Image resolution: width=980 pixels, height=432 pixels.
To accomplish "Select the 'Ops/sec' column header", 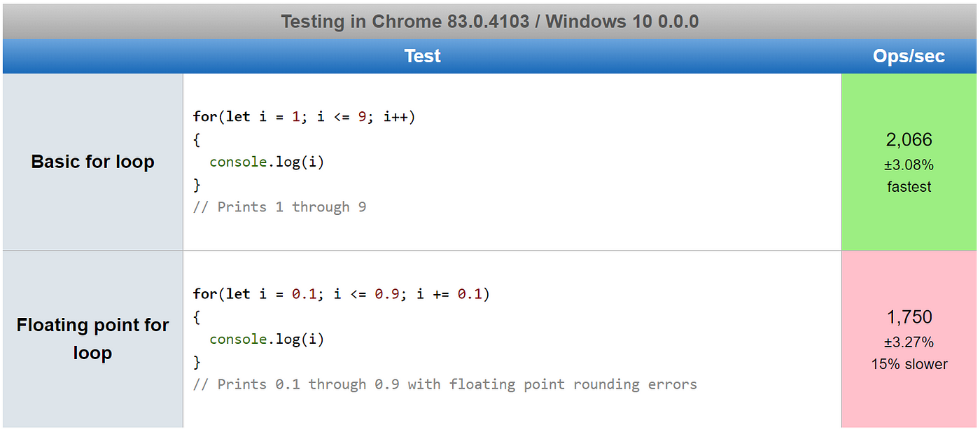I will 909,56.
